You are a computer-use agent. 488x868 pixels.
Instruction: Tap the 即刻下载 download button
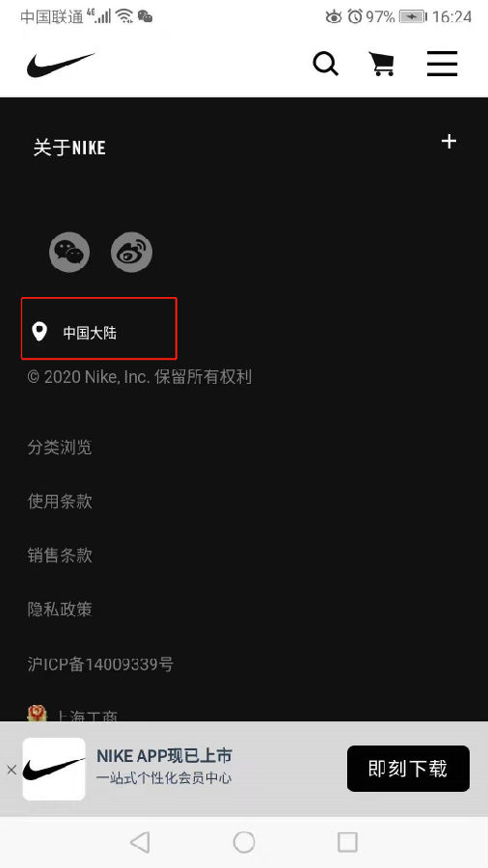click(x=408, y=769)
